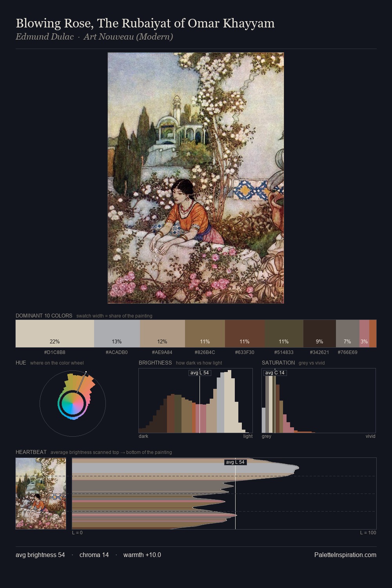The height and width of the screenshot is (588, 392).
Task: Choose the olive swatch #514833
Action: (x=284, y=334)
